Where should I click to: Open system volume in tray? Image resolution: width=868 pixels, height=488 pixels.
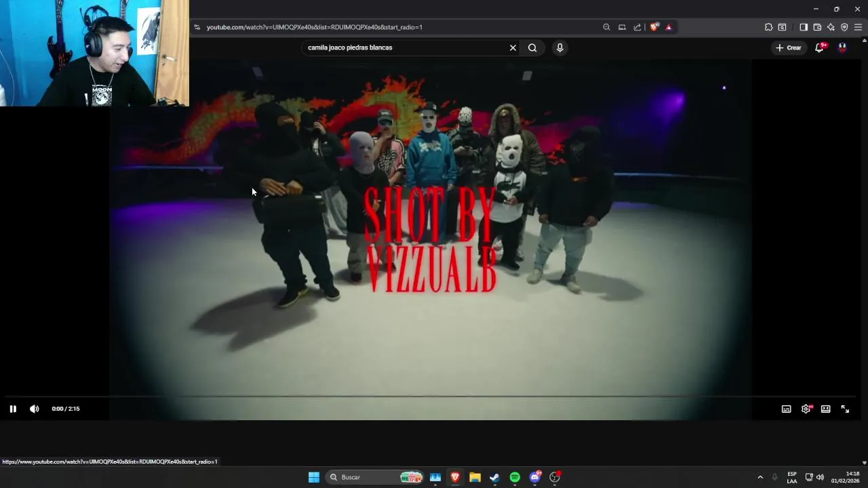point(820,477)
